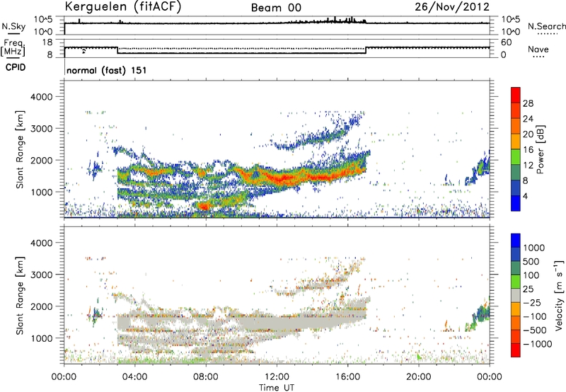Select the "N.Sky" legend label
The height and width of the screenshot is (392, 566).
coord(13,26)
